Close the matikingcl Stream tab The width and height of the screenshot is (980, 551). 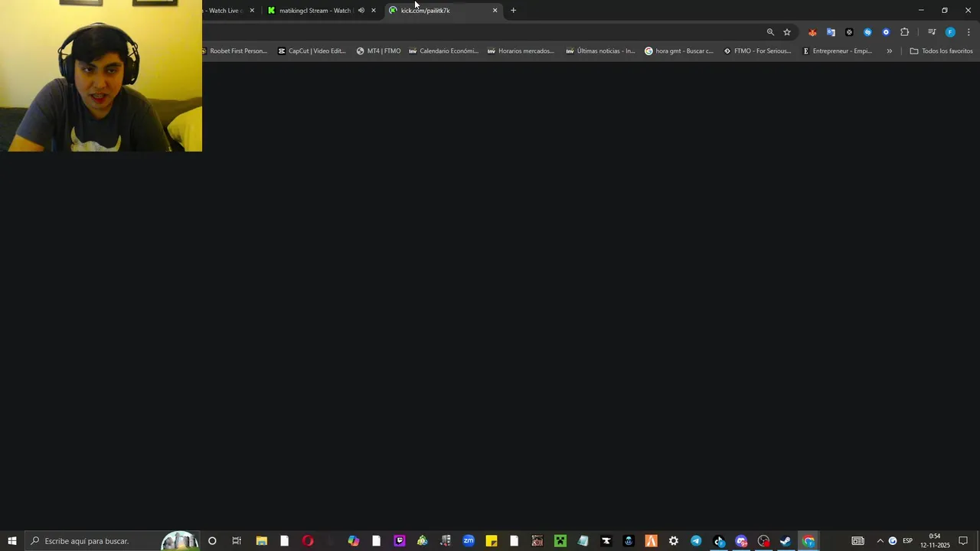tap(374, 11)
